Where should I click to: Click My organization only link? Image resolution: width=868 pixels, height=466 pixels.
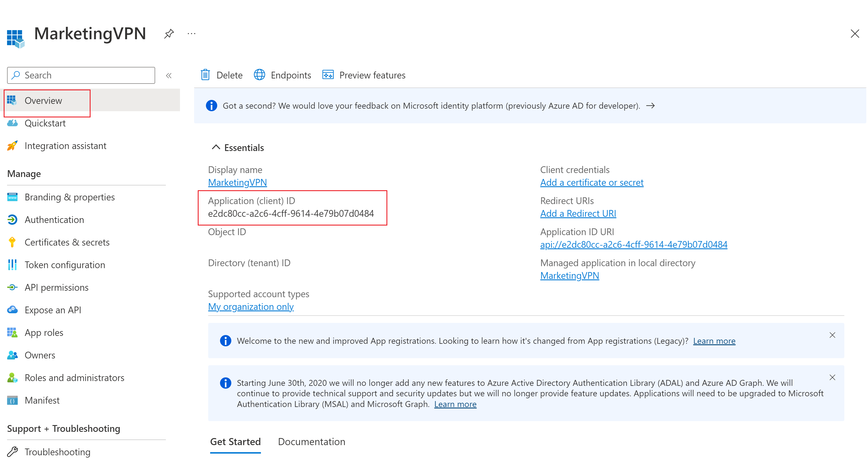coord(251,307)
